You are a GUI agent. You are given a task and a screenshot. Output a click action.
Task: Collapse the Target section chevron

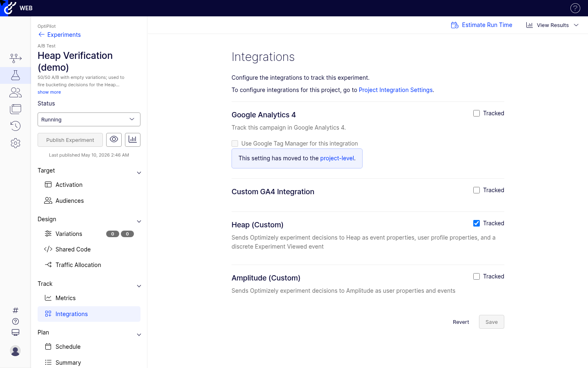pos(139,173)
